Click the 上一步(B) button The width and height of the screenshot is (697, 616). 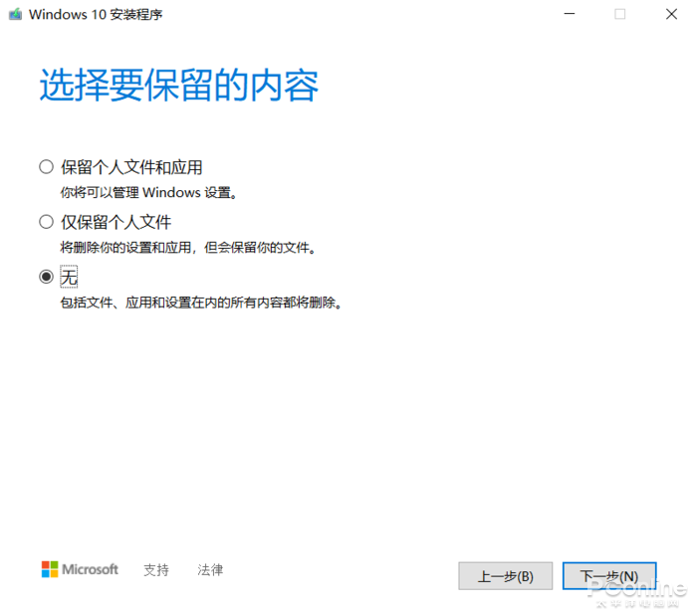506,576
